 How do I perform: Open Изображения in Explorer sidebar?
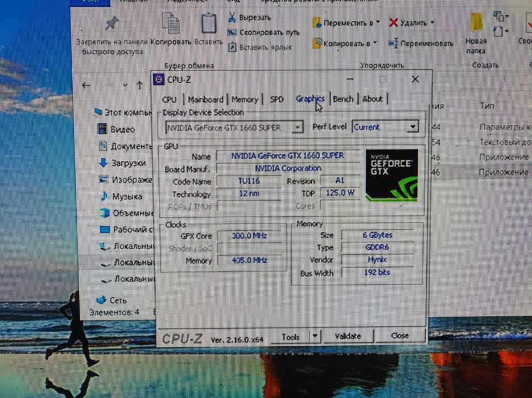[x=125, y=180]
